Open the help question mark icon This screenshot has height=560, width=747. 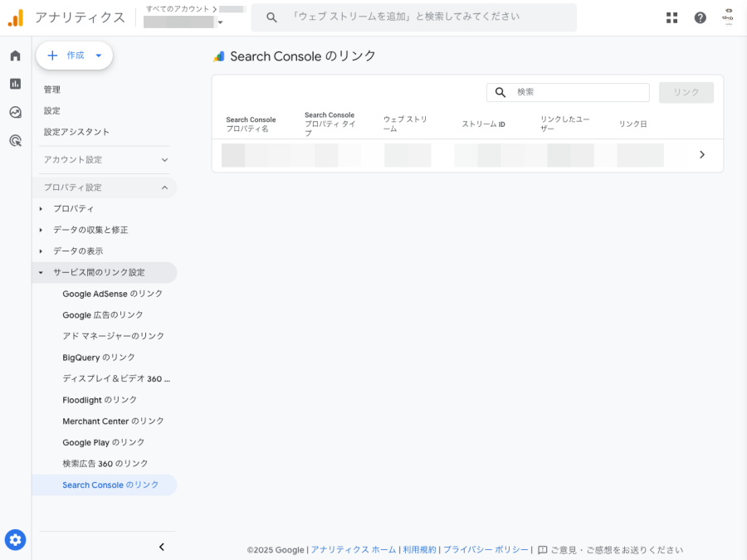(x=700, y=17)
